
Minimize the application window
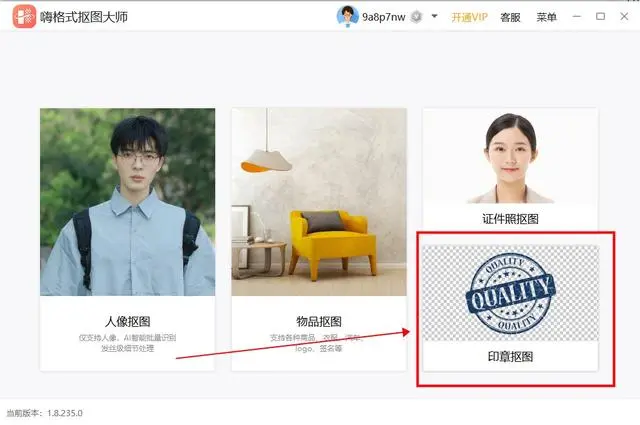point(577,16)
